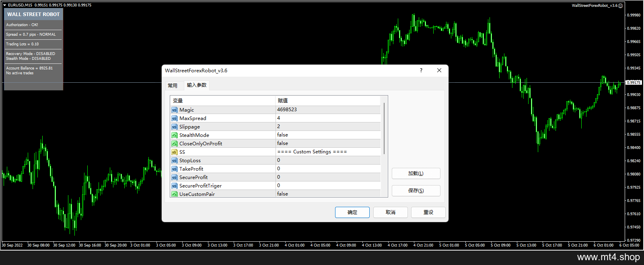Click the Authorization - OK! status text
Image resolution: width=644 pixels, height=265 pixels.
[22, 25]
